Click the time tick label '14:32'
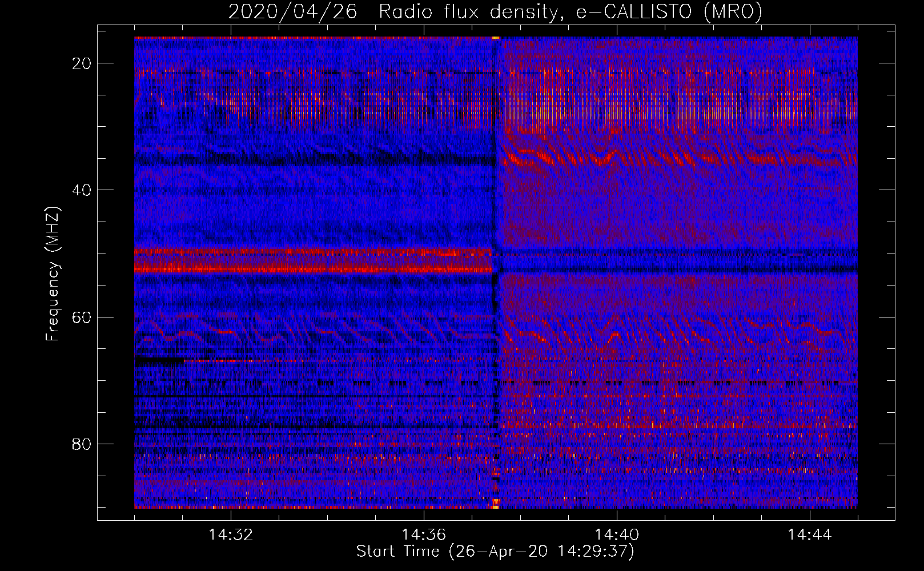The height and width of the screenshot is (571, 924). pyautogui.click(x=231, y=535)
